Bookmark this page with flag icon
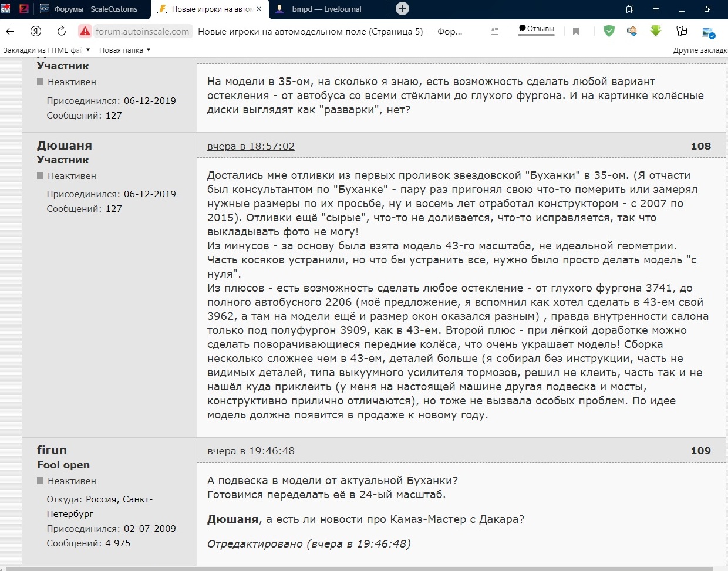 pos(576,32)
